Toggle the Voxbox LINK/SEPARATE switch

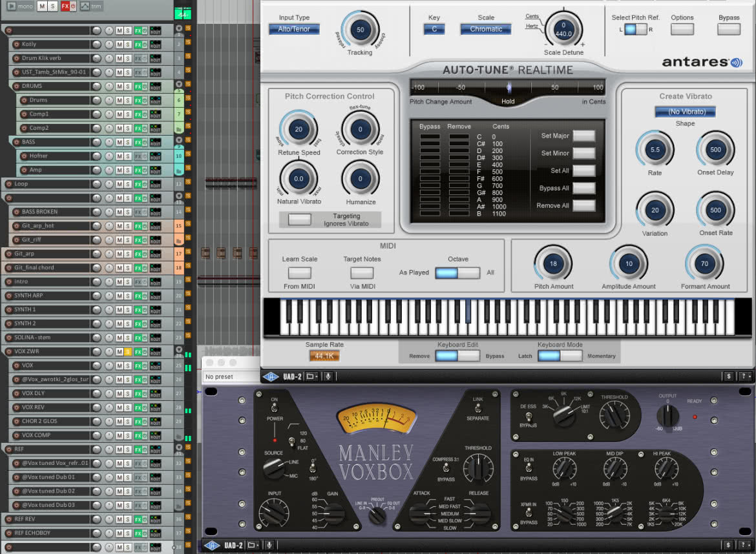coord(478,409)
